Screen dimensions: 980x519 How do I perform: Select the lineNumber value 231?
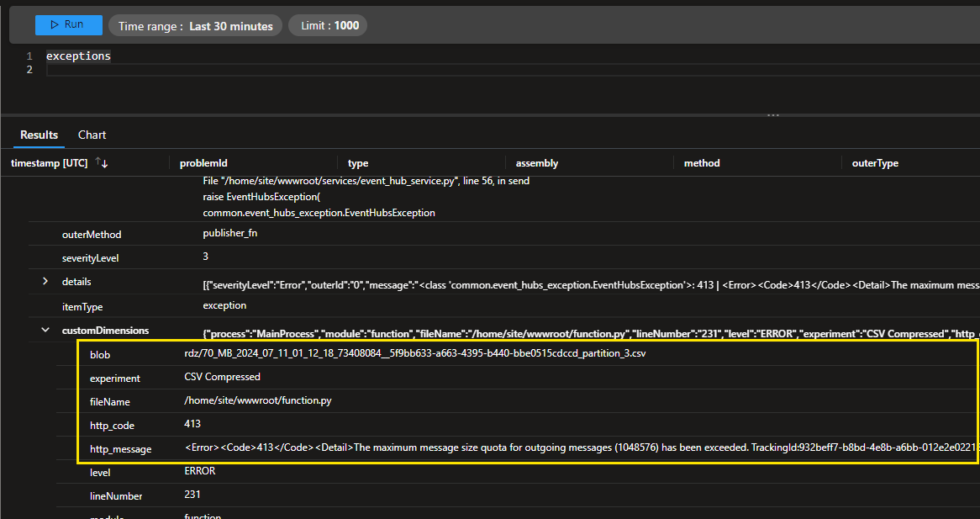point(192,495)
